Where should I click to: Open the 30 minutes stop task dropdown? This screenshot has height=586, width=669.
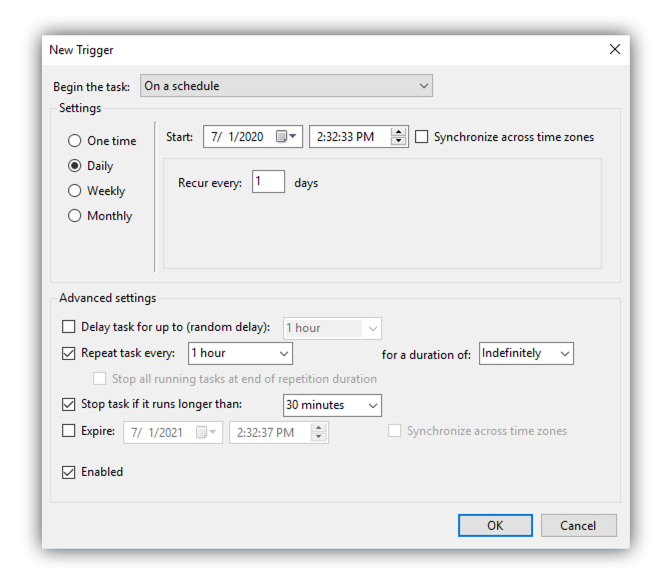[332, 405]
